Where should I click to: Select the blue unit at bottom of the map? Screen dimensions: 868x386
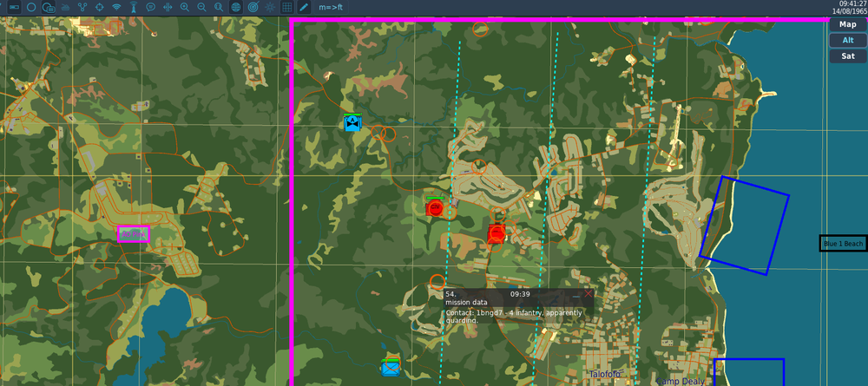point(391,367)
